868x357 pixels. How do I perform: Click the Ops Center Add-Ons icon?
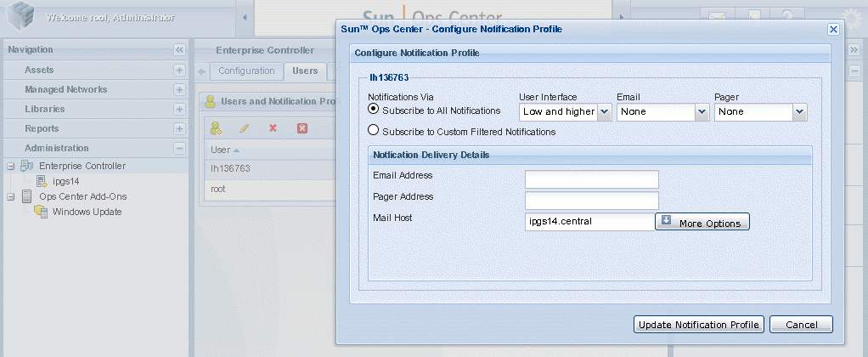coord(26,196)
